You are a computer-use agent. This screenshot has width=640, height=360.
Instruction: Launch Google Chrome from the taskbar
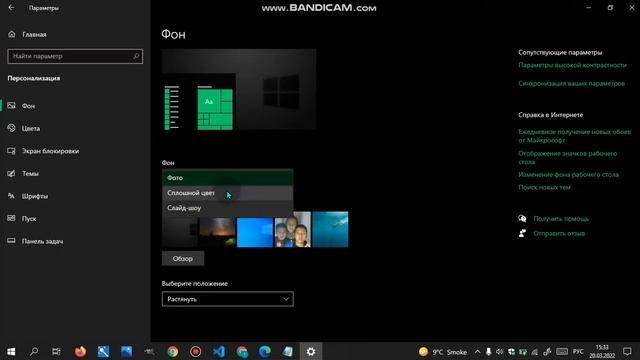click(x=173, y=351)
